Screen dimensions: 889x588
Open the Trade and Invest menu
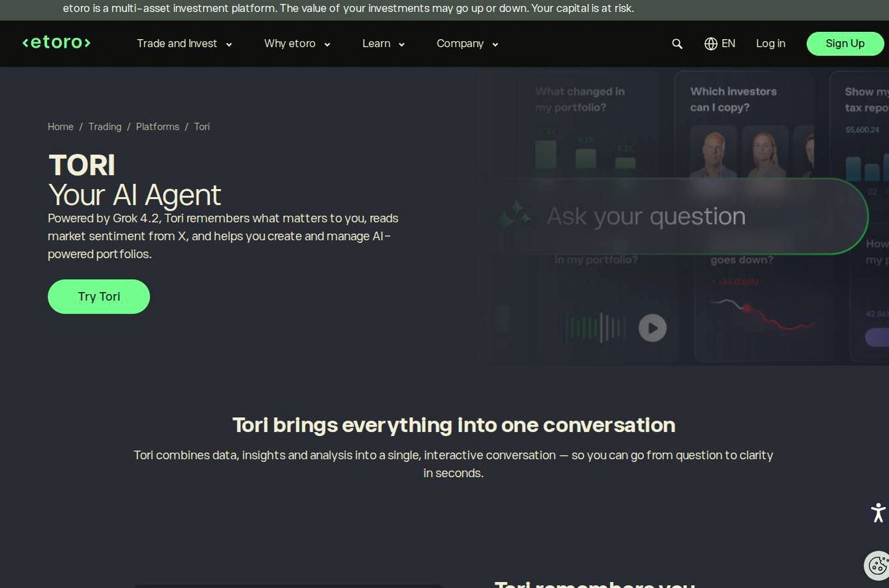[177, 44]
